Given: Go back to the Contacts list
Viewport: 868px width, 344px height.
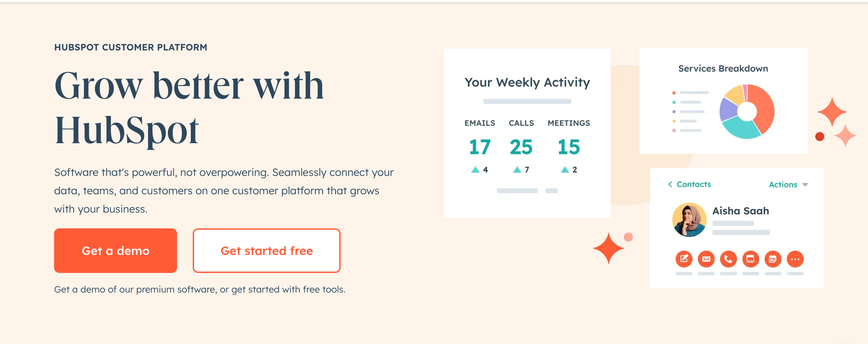Looking at the screenshot, I should click(694, 184).
